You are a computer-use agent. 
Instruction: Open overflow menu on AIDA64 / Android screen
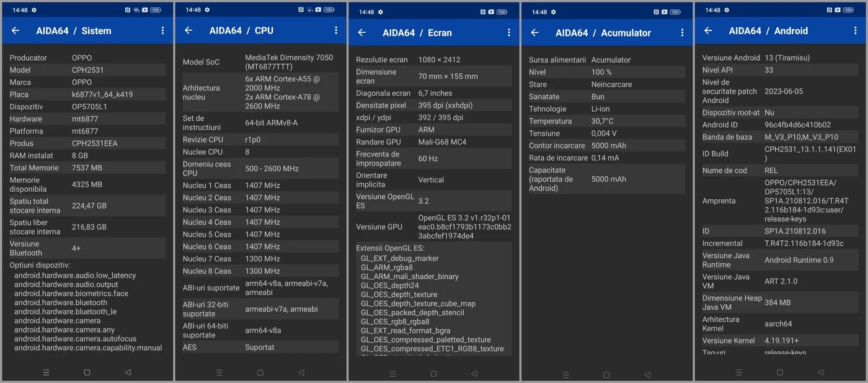856,30
